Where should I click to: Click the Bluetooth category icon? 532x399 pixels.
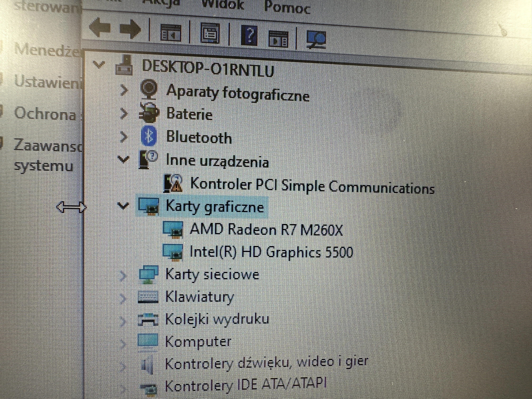149,136
